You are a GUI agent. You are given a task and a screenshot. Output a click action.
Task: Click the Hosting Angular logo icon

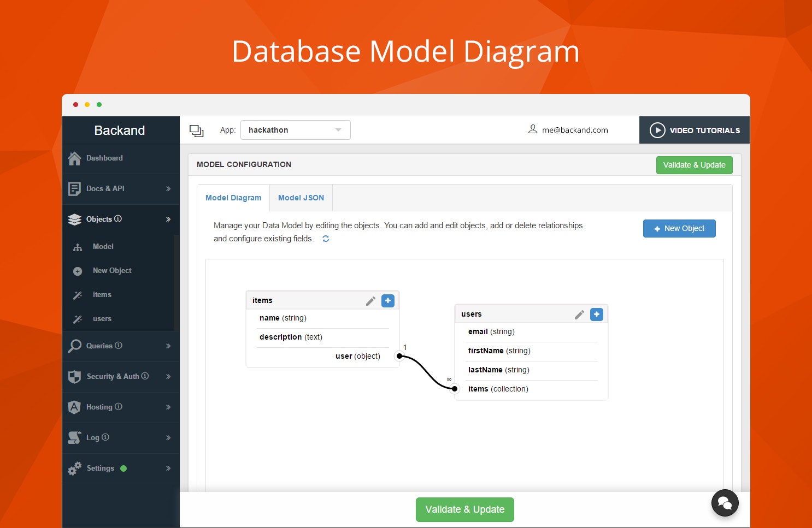pos(75,407)
